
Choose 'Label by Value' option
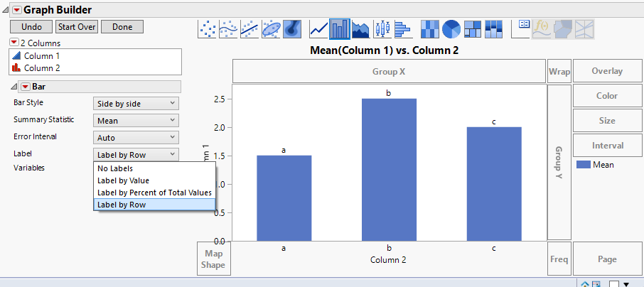click(123, 180)
